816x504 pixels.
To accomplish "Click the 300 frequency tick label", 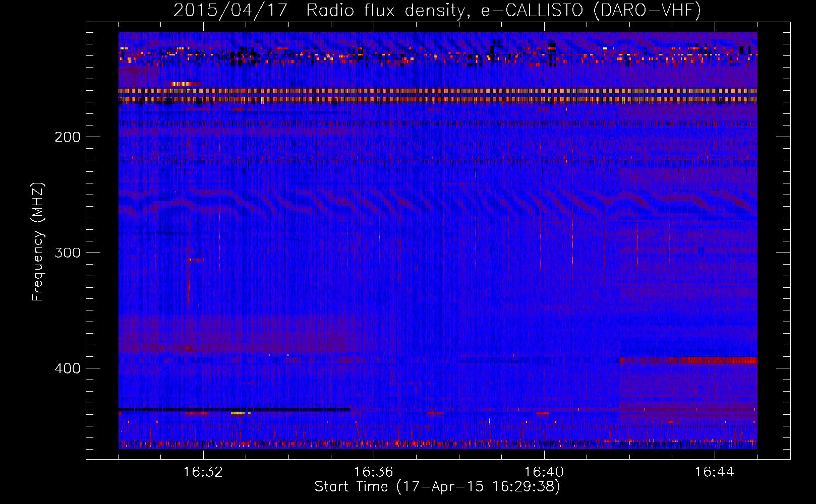I will [x=68, y=253].
